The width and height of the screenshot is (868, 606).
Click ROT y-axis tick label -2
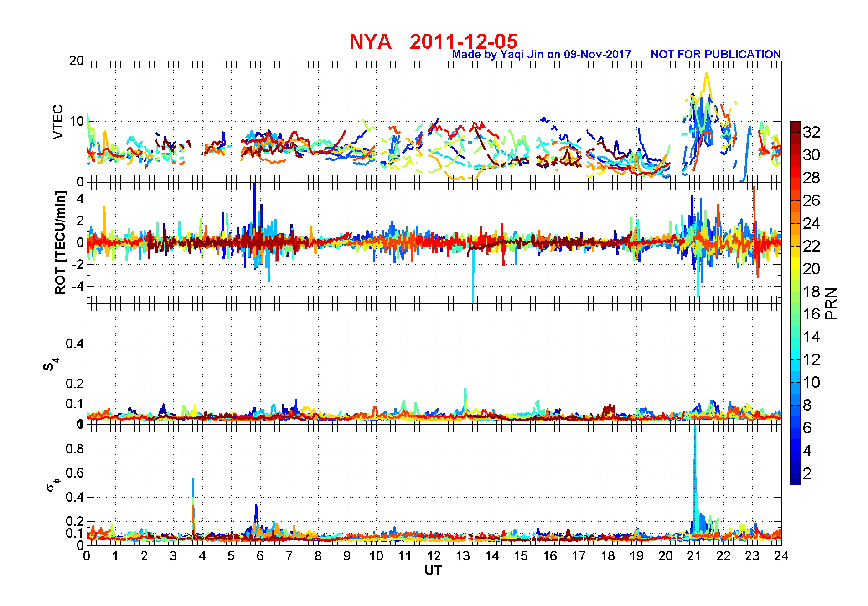tap(78, 264)
